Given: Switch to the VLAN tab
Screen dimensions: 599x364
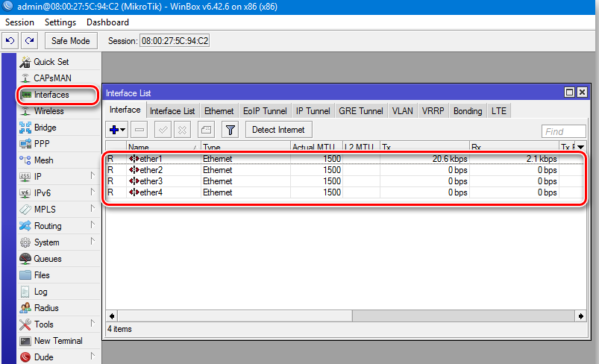Looking at the screenshot, I should tap(402, 110).
